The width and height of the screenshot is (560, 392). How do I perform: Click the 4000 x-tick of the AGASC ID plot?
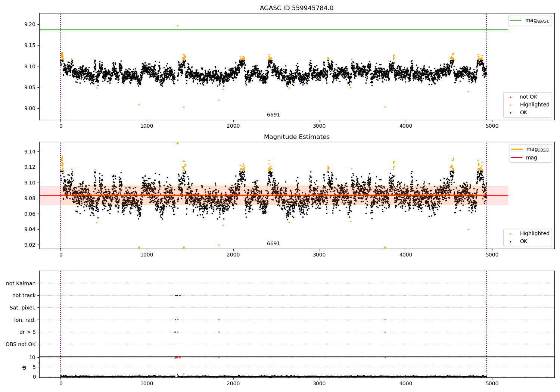click(406, 126)
